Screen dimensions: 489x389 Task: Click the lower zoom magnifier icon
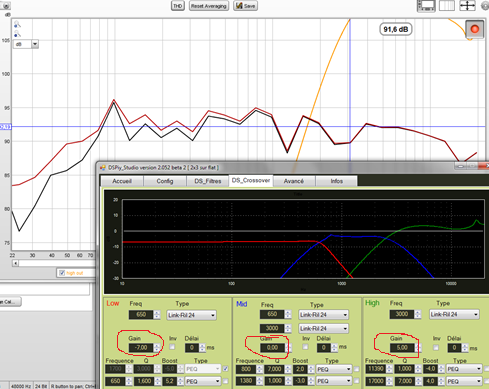[17, 34]
